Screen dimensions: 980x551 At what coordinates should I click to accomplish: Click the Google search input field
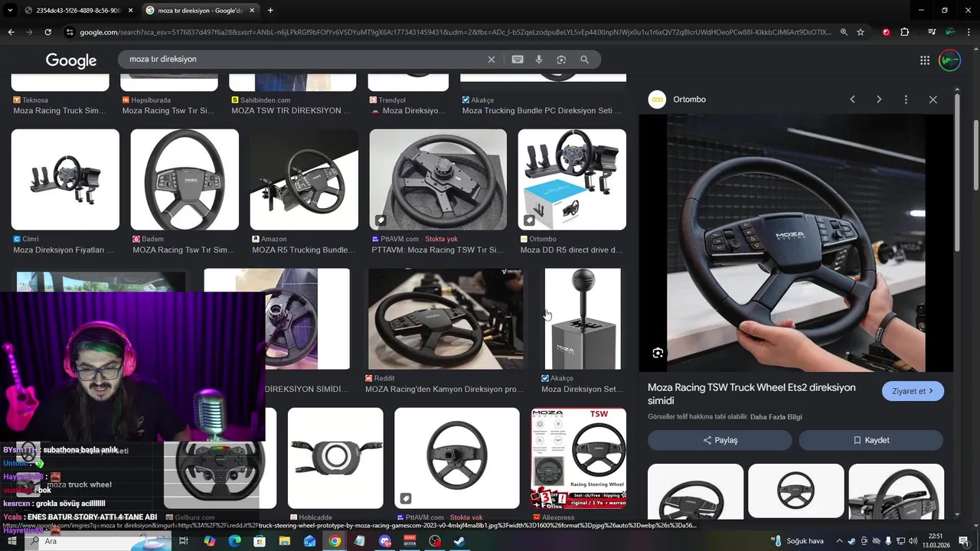pos(306,60)
